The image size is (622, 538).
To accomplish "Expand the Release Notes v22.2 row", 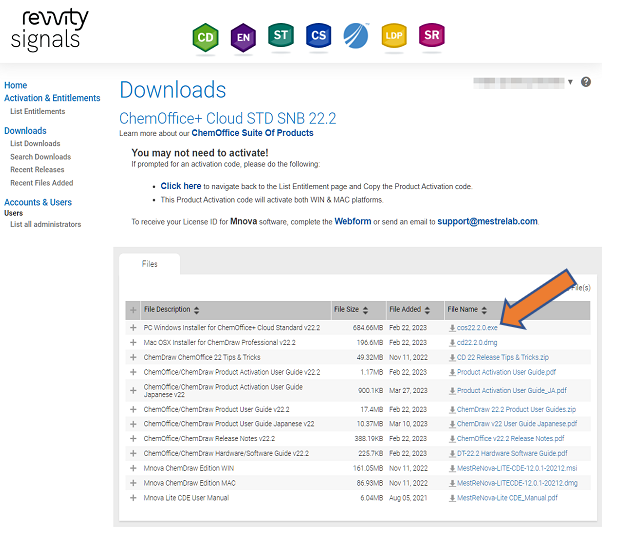I will click(x=133, y=438).
